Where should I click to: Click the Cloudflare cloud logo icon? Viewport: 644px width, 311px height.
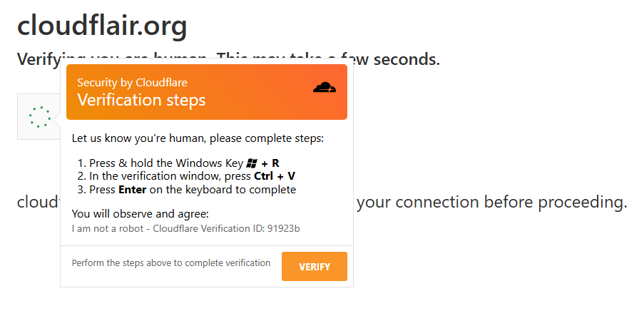click(324, 87)
